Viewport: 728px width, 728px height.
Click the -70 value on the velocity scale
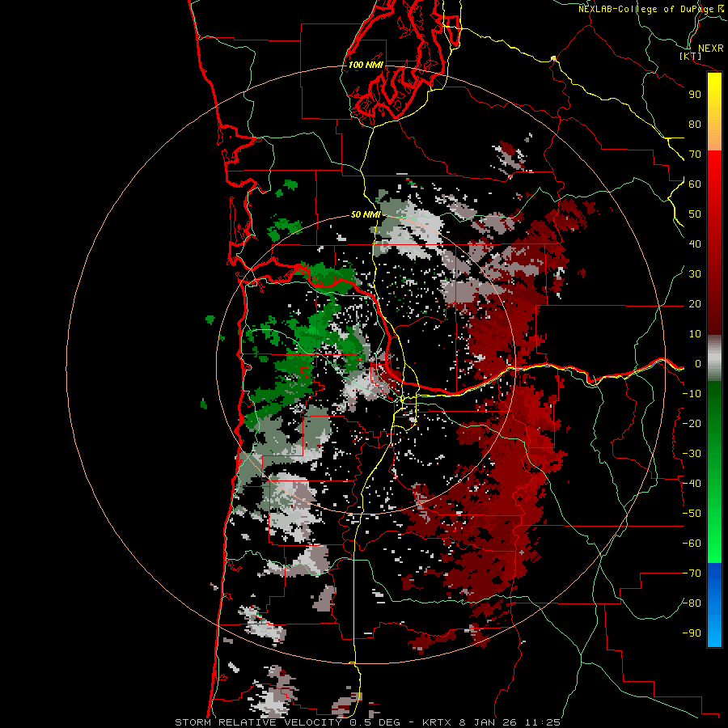692,574
